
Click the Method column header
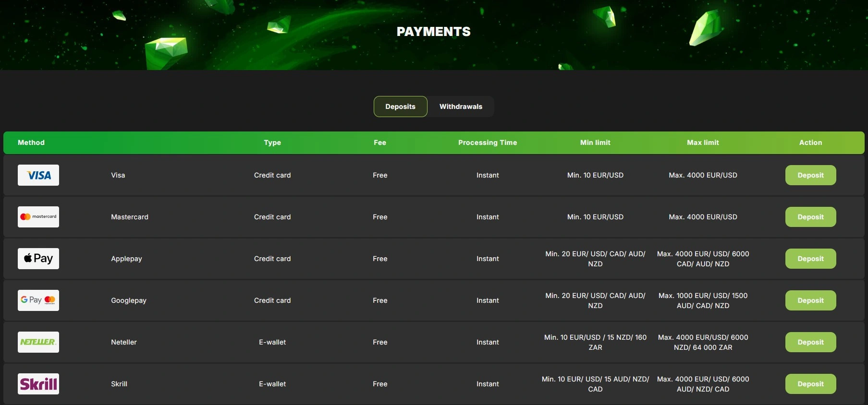click(31, 143)
